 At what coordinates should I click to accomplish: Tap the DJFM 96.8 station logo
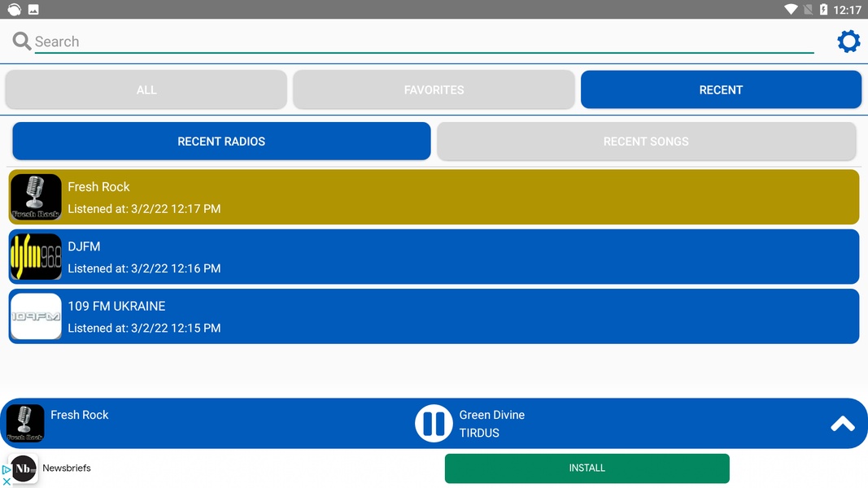(36, 257)
